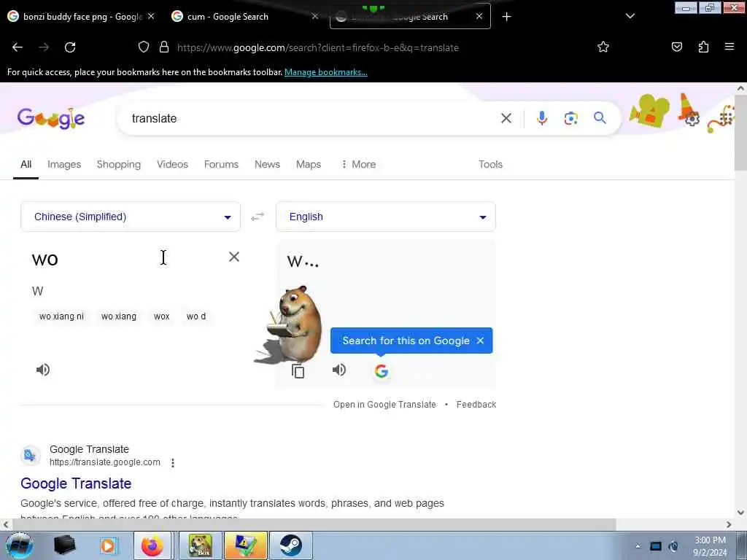The image size is (747, 560).
Task: Listen to the translated text audio
Action: [338, 370]
